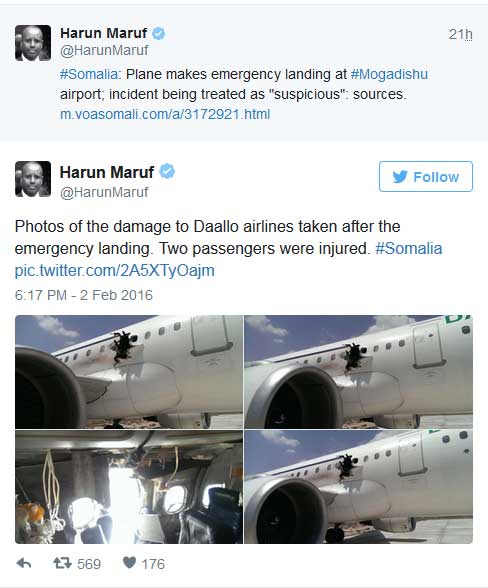Screen dimensions: 488x588
Task: Open #Somalia hashtag in main tweet
Action: 409,249
